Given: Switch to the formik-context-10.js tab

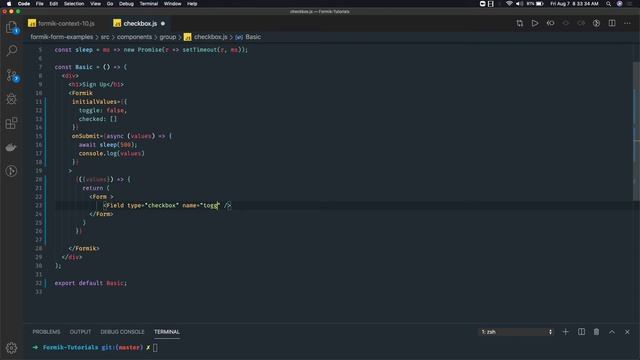Looking at the screenshot, I should click(62, 24).
